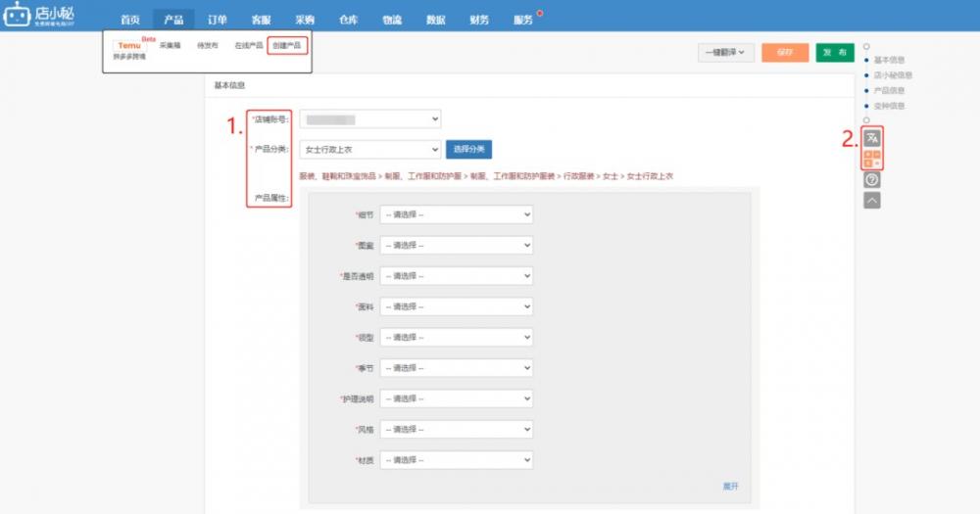Jump to 店小秘信息 section in side navigation
This screenshot has width=980, height=514.
(x=893, y=75)
